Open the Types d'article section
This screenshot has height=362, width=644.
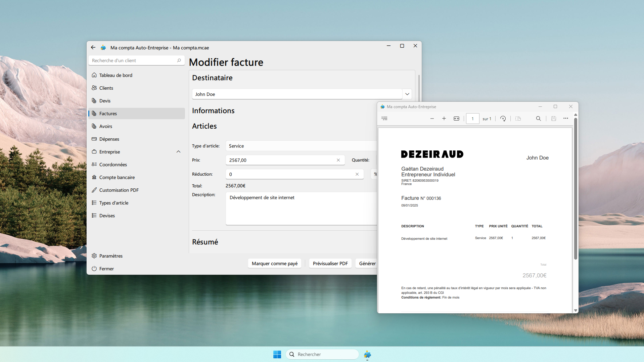point(113,202)
